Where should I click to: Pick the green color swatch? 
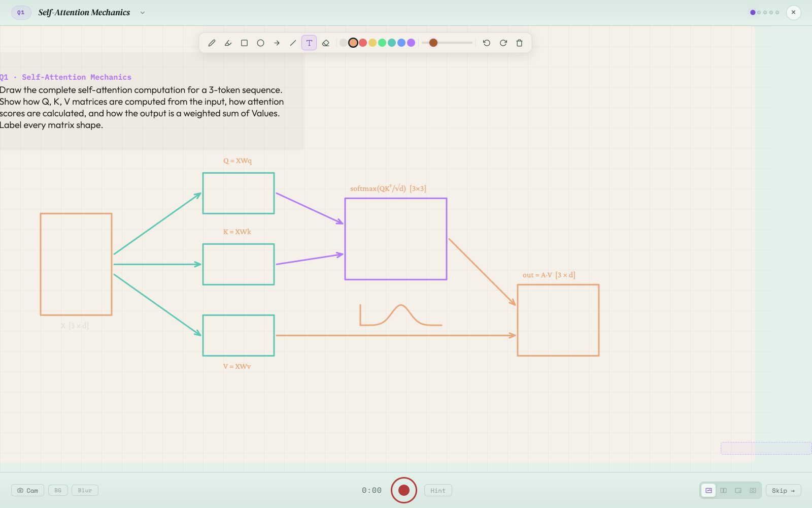tap(382, 43)
